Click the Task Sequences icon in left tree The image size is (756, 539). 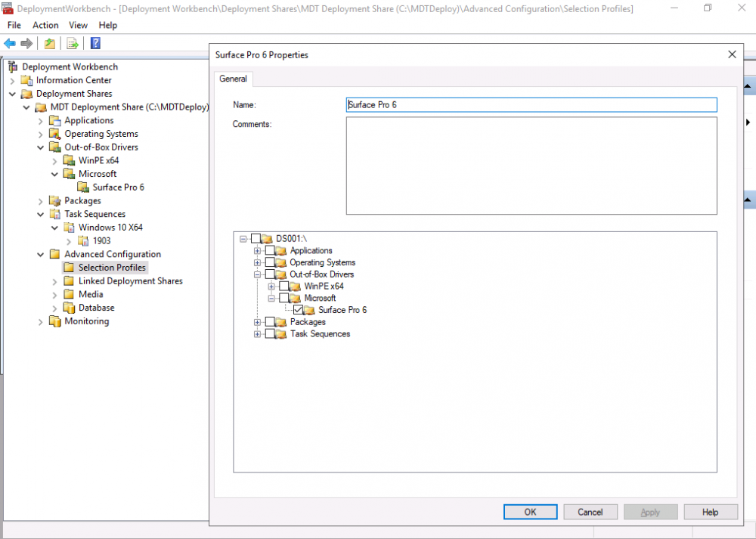pos(55,214)
